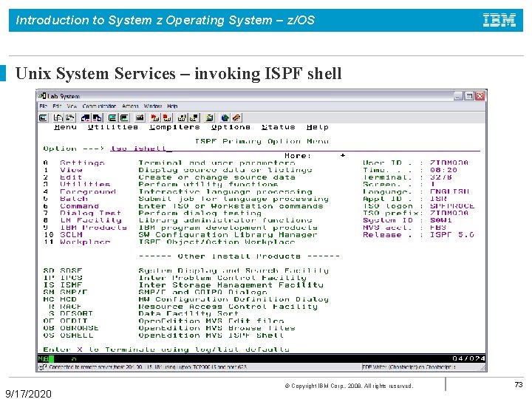Click option 11 Workplace

pyautogui.click(x=85, y=242)
